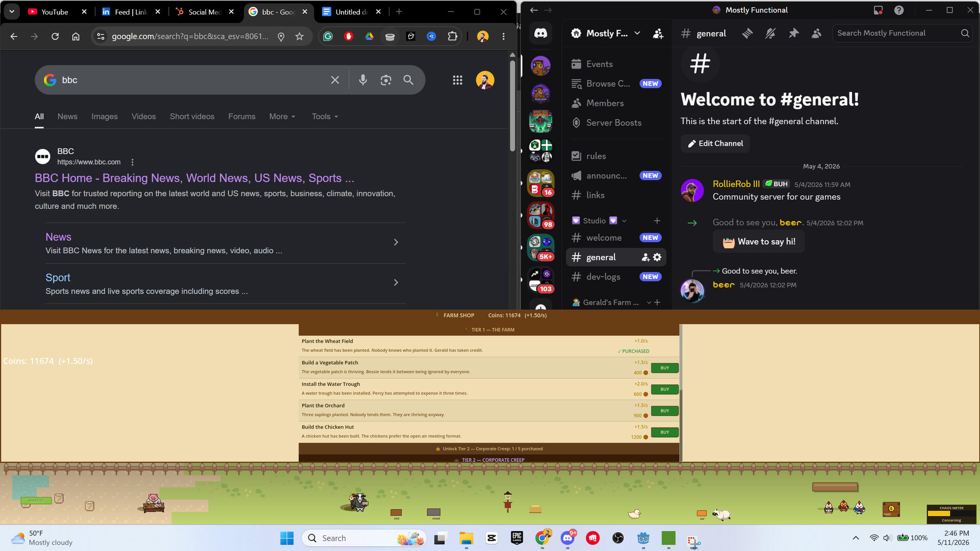Open the shop chest in farm game
Image resolution: width=980 pixels, height=551 pixels.
point(891,509)
